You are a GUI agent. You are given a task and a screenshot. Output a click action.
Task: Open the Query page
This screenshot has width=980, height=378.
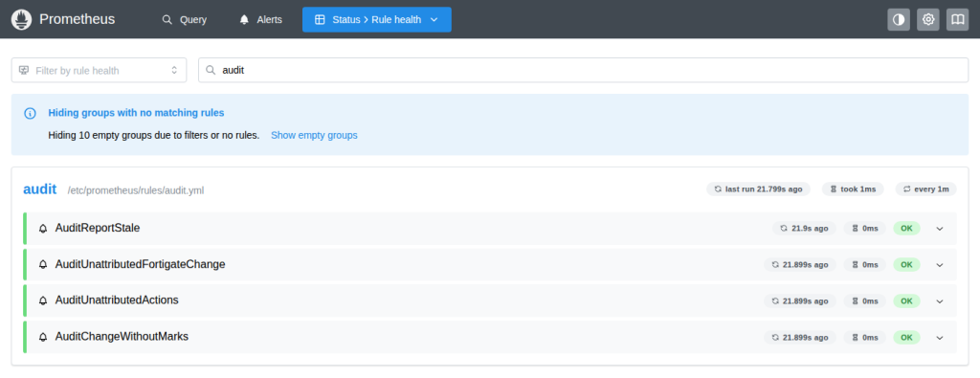click(185, 19)
